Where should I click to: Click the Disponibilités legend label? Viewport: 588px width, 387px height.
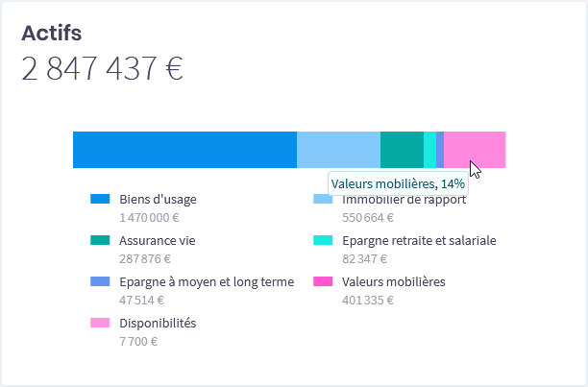(x=158, y=324)
